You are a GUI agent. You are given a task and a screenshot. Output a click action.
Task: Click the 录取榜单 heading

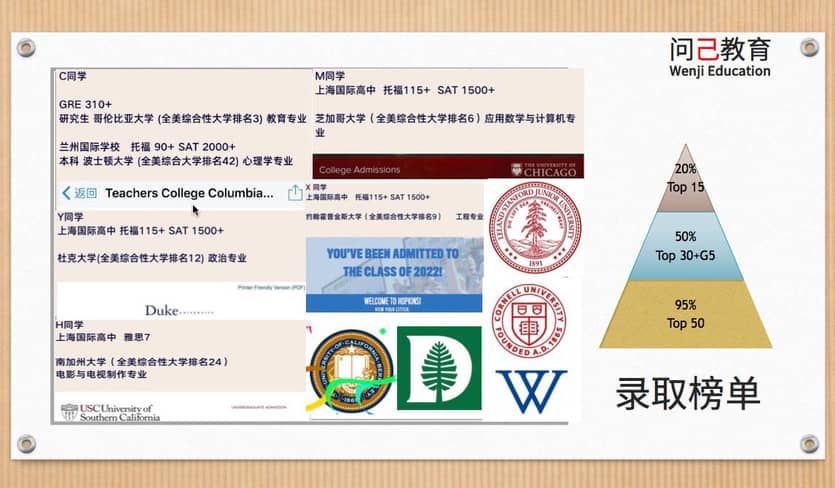pos(687,394)
